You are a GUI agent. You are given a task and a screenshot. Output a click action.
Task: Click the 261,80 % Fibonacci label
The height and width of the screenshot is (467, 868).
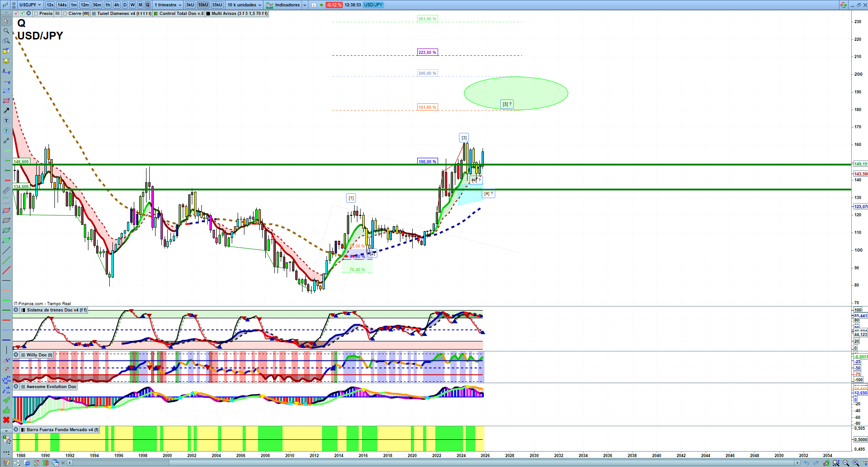point(427,19)
